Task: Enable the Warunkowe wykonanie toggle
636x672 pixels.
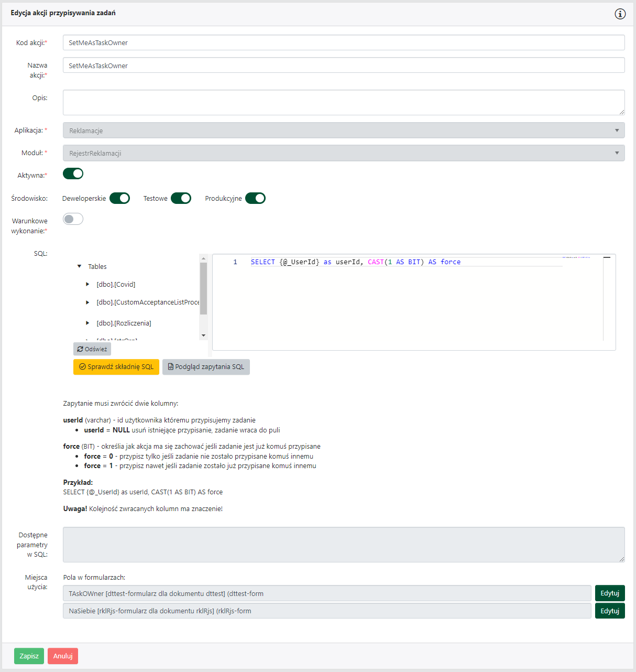Action: click(73, 219)
